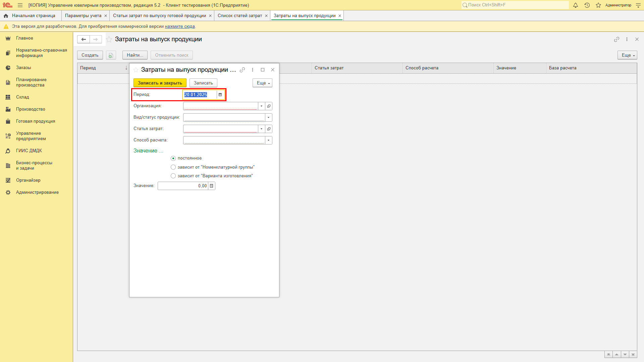
Task: Open favorites star icon in title bar
Action: coord(598,5)
